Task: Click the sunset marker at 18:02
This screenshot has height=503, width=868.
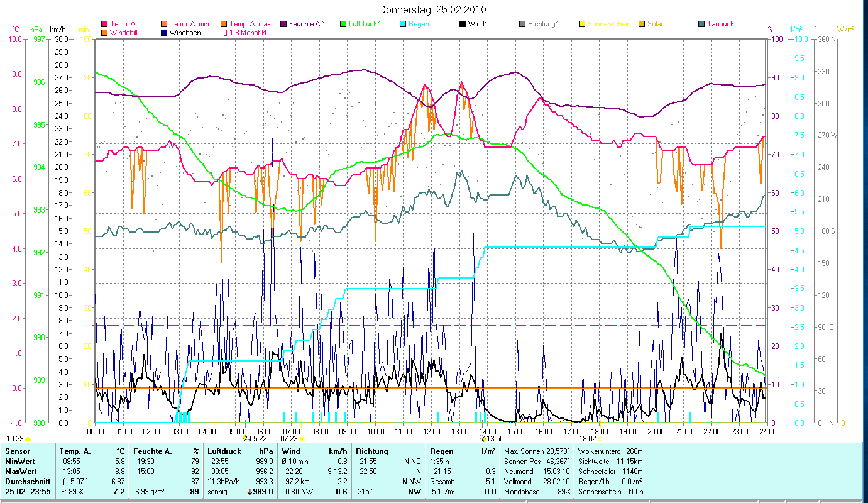Action: point(600,438)
